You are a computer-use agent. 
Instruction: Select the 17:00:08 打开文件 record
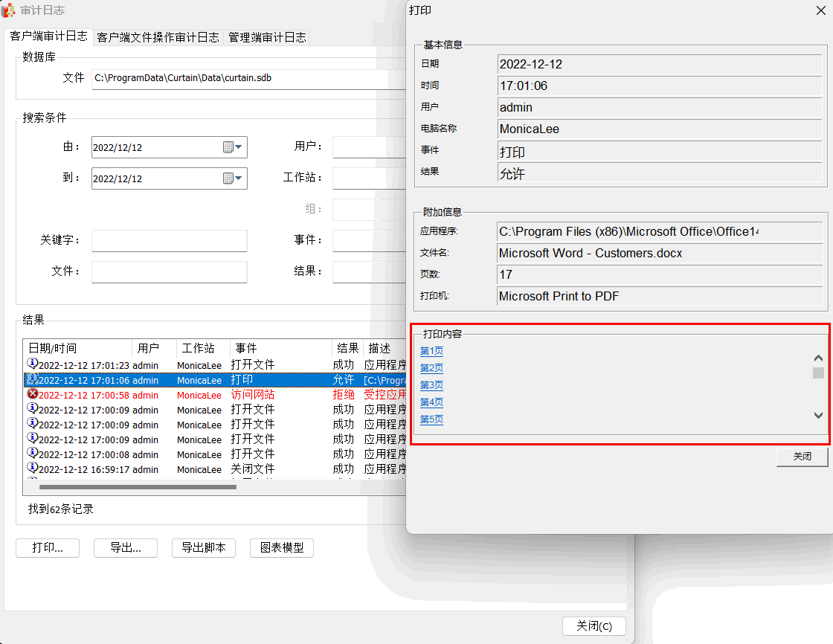point(215,454)
